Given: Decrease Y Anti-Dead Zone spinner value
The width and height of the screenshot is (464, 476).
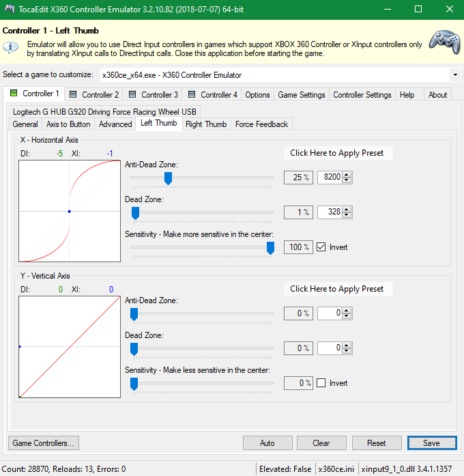Looking at the screenshot, I should coord(347,316).
